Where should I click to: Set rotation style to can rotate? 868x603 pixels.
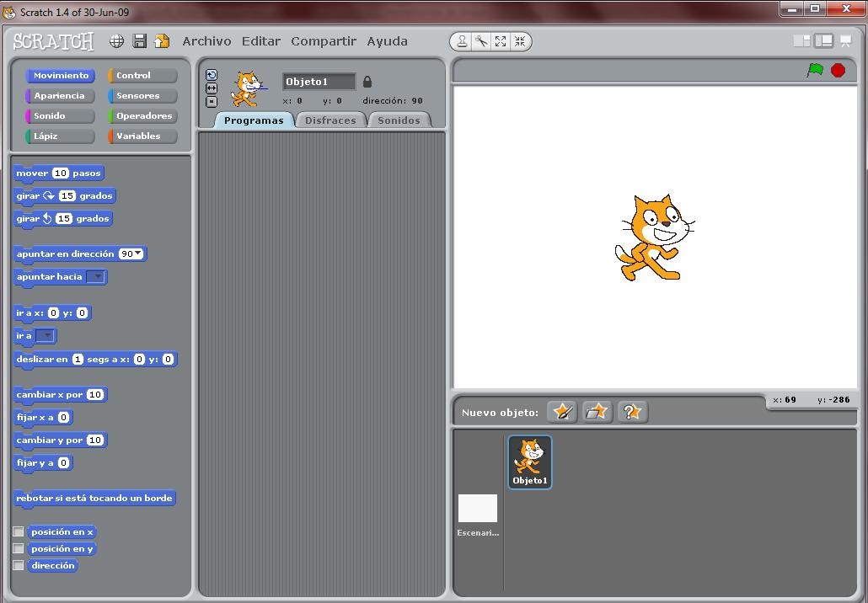[212, 75]
